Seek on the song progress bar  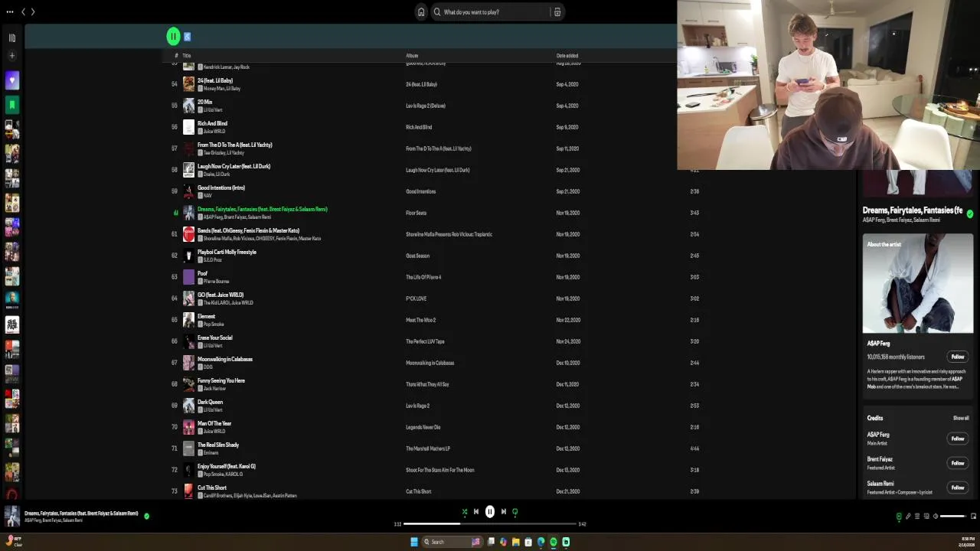490,524
